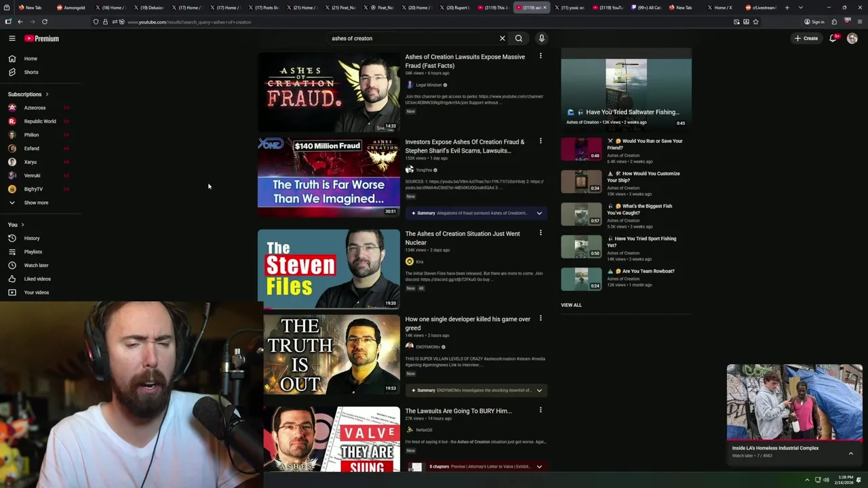The width and height of the screenshot is (868, 488).
Task: Open more options for Lawsuits Expose Massive Fraud
Action: 540,56
